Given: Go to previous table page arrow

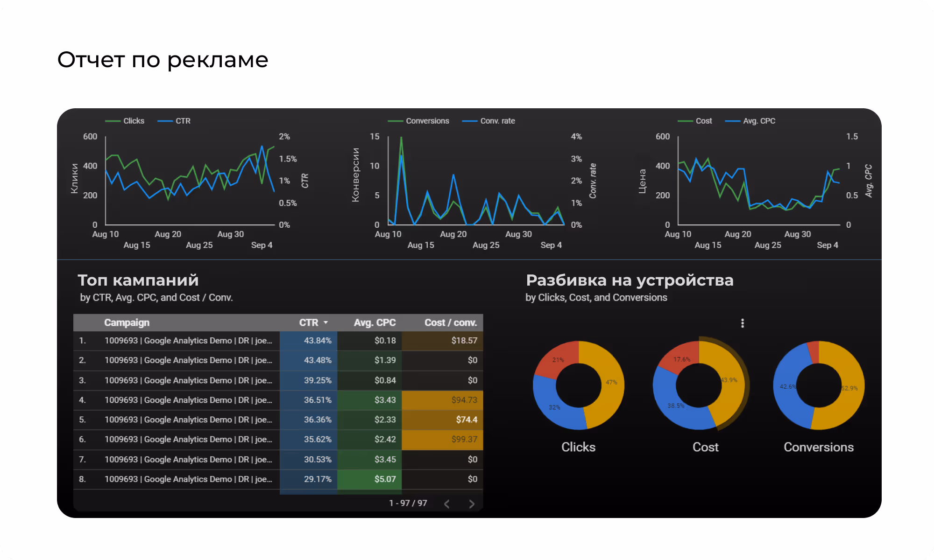Looking at the screenshot, I should [447, 504].
